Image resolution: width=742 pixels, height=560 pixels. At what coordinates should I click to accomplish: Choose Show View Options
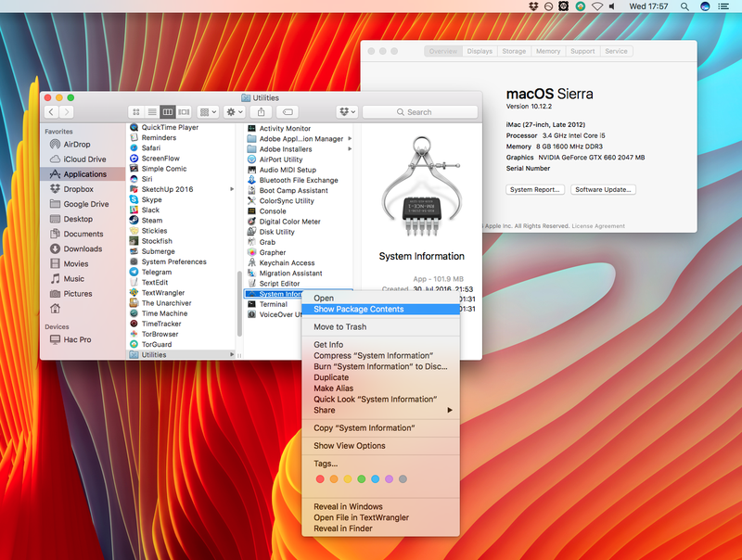[x=381, y=446]
